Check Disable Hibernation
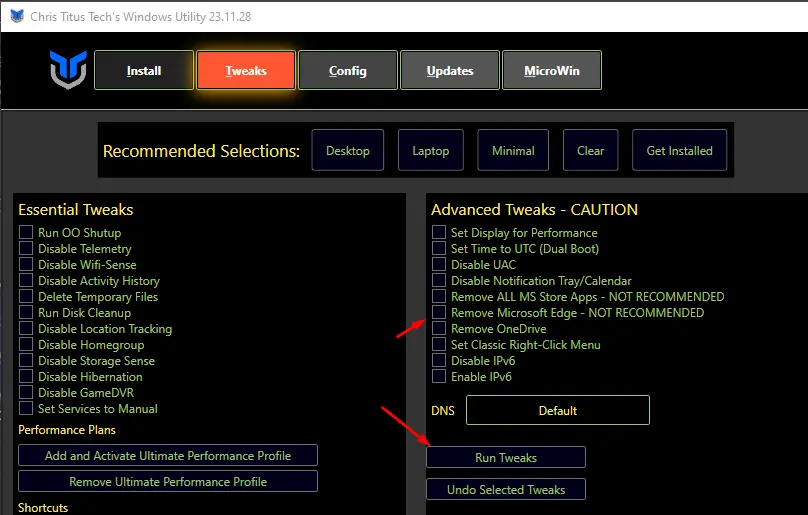The image size is (808, 515). pyautogui.click(x=26, y=376)
